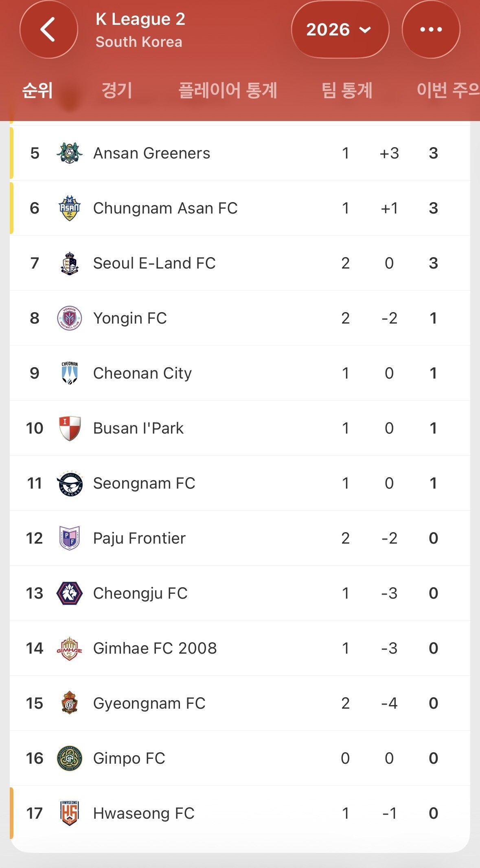Tap the Cheonan City logo
Viewport: 480px width, 868px height.
point(70,373)
